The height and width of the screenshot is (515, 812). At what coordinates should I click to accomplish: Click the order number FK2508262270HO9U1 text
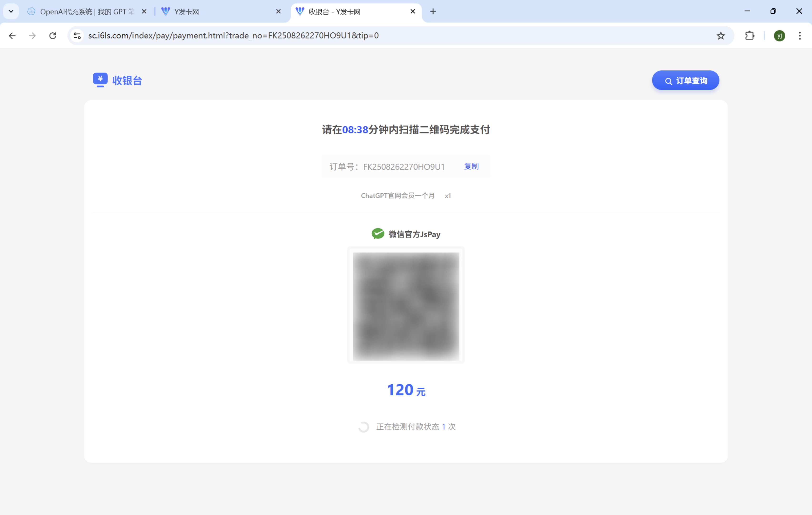pyautogui.click(x=404, y=167)
